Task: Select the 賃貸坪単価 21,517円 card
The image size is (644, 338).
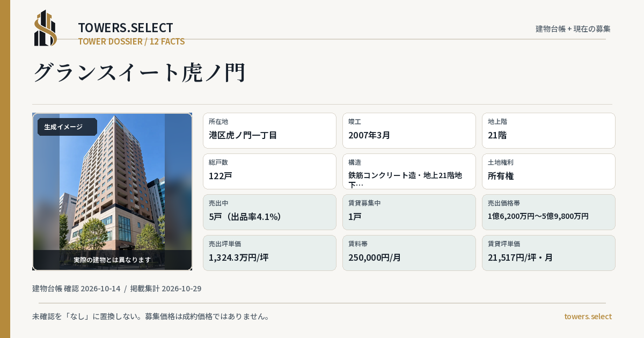Action: pyautogui.click(x=548, y=253)
